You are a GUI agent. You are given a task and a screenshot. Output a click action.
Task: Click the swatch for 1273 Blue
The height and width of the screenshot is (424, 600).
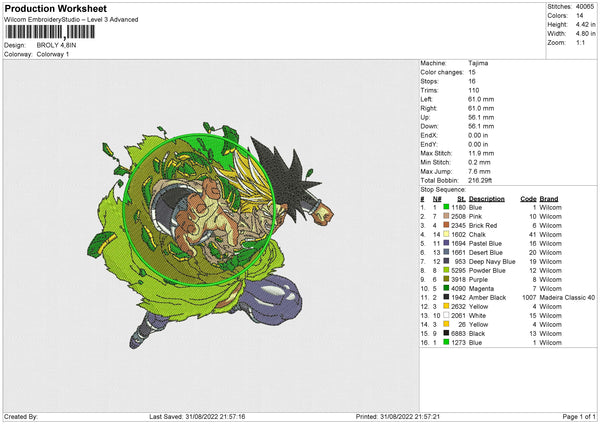[x=446, y=342]
